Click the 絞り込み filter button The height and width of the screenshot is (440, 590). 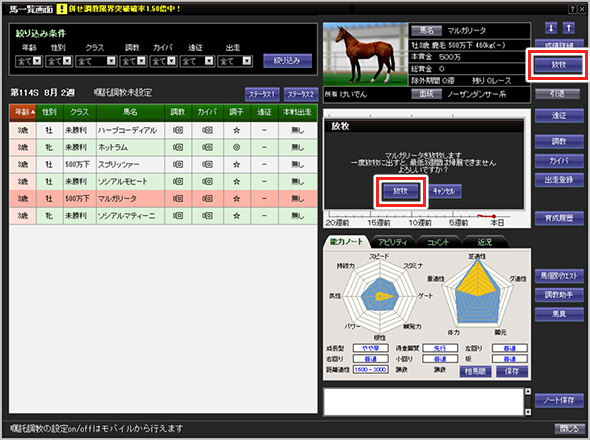287,61
